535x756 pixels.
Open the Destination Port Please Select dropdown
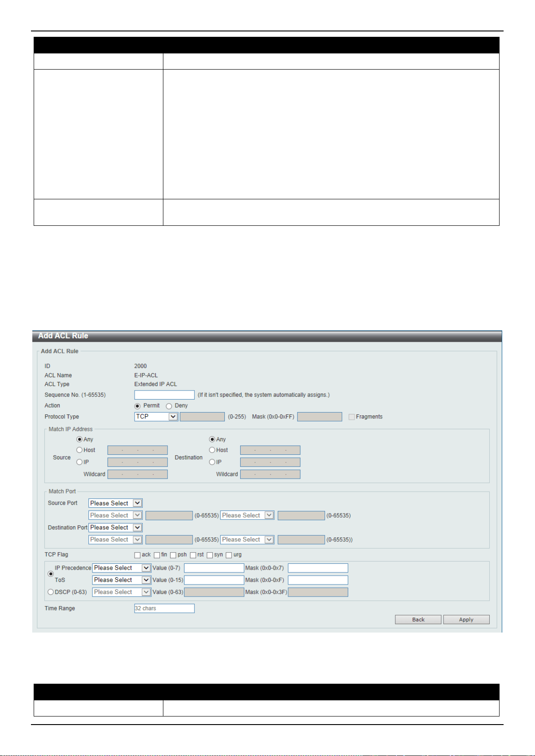pyautogui.click(x=115, y=527)
